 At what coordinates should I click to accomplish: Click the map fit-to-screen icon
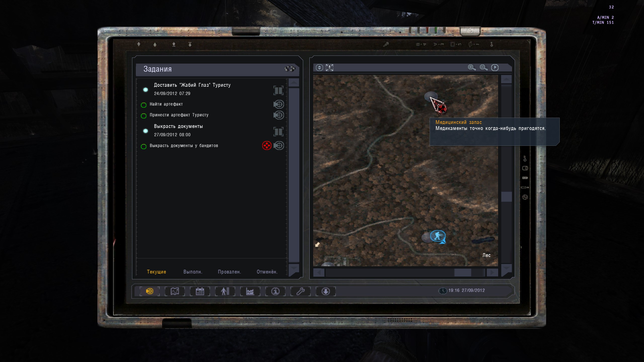pyautogui.click(x=330, y=68)
